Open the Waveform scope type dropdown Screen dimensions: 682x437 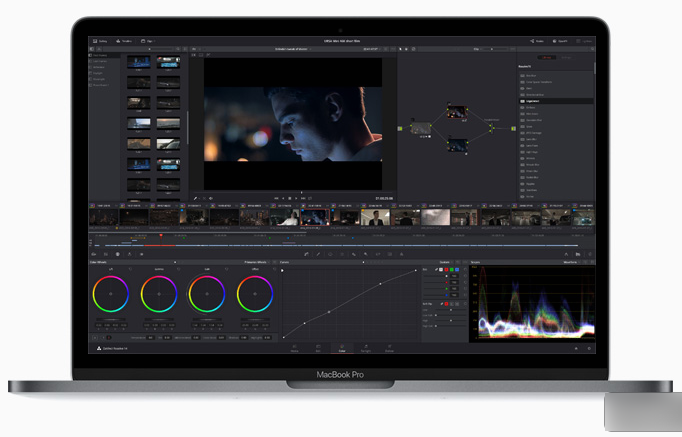tap(572, 262)
